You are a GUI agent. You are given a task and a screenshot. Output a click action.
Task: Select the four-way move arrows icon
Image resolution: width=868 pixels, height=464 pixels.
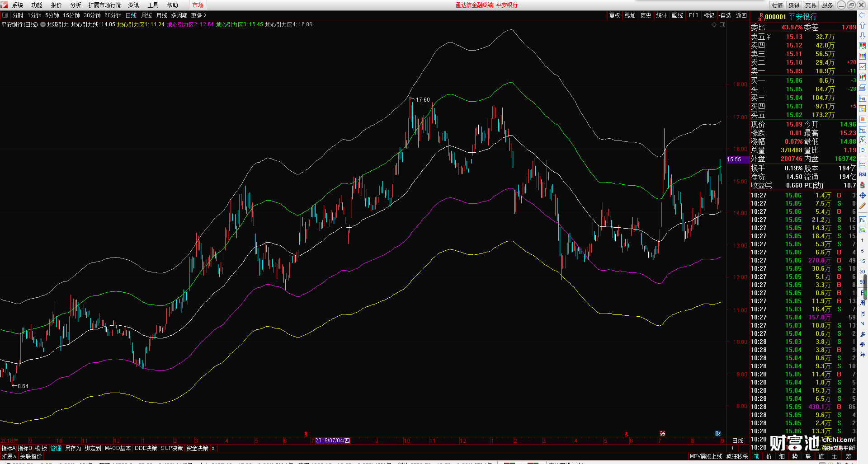pyautogui.click(x=863, y=196)
